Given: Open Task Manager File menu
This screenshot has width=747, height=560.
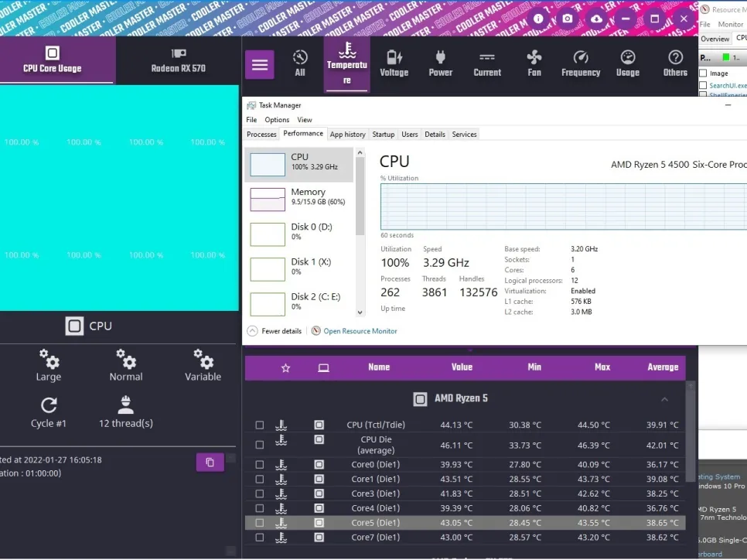Looking at the screenshot, I should point(251,120).
